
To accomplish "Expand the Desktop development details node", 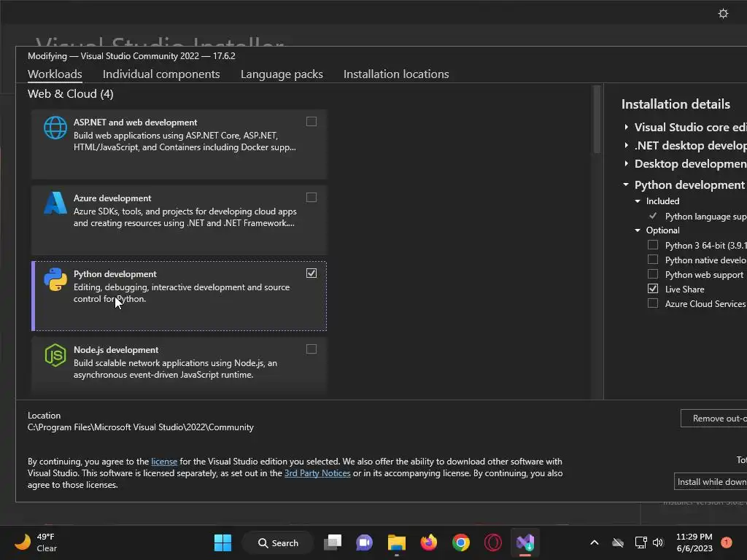I will pyautogui.click(x=626, y=163).
